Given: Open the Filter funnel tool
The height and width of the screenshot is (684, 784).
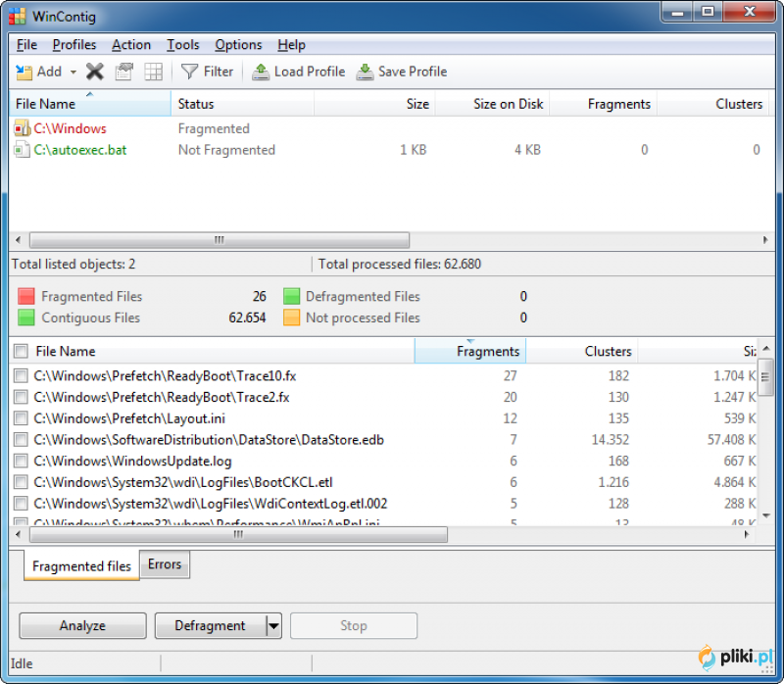Looking at the screenshot, I should [x=189, y=72].
